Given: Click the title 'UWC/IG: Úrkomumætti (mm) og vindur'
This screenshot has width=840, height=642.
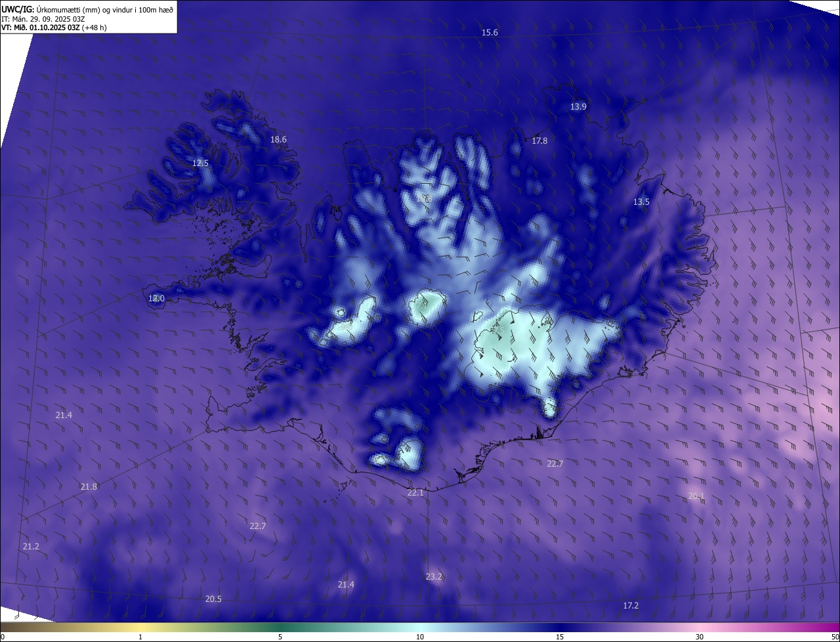Looking at the screenshot, I should coord(87,9).
